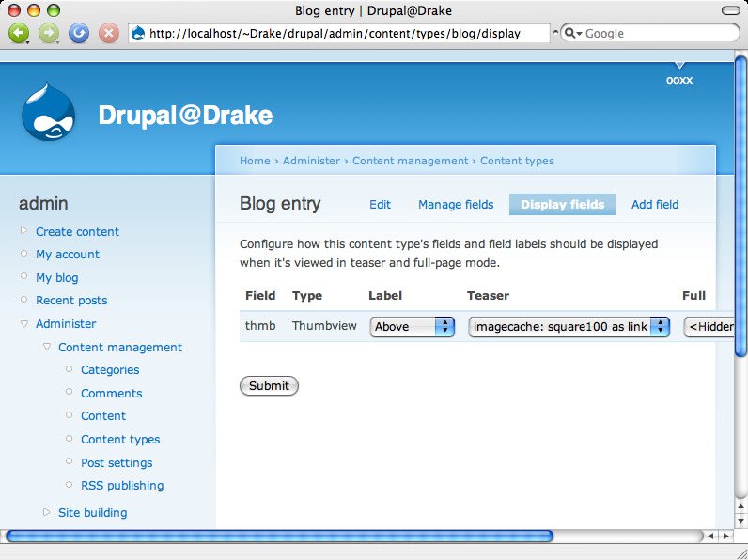
Task: Click the horizontal scrollbar thumb
Action: [x=279, y=537]
